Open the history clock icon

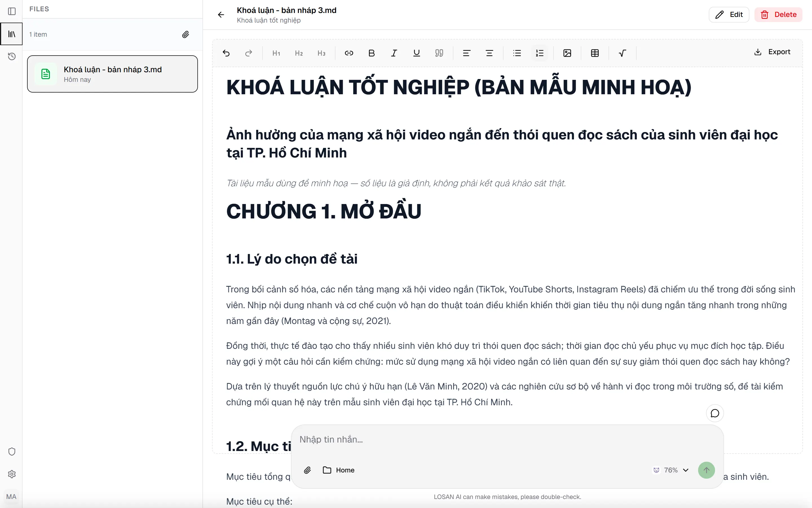pyautogui.click(x=11, y=56)
